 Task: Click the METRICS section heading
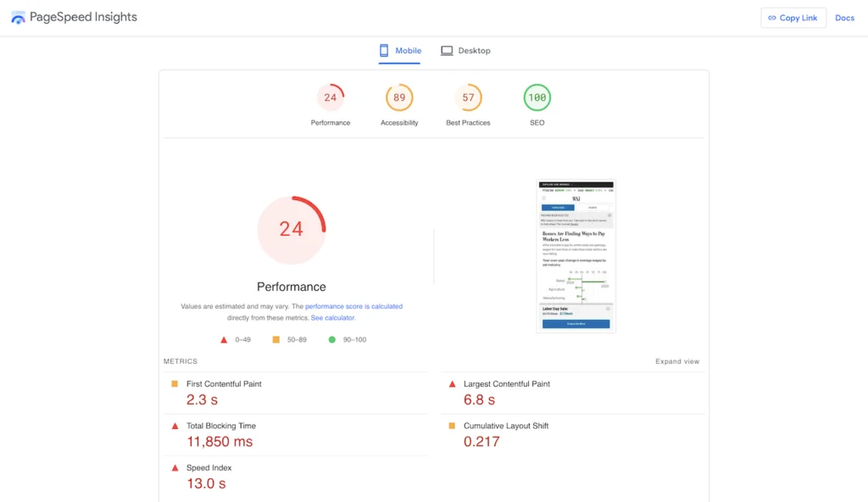[x=181, y=361]
